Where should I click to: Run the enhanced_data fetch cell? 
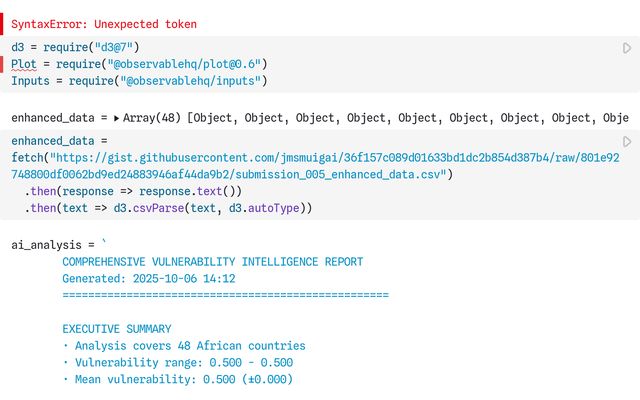point(627,142)
